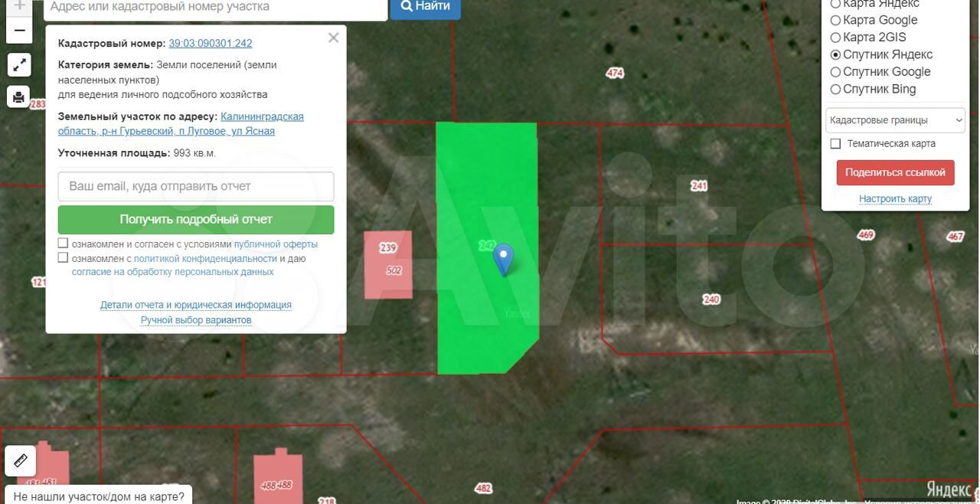The width and height of the screenshot is (980, 504).
Task: Open публичной оферты link
Action: point(276,244)
